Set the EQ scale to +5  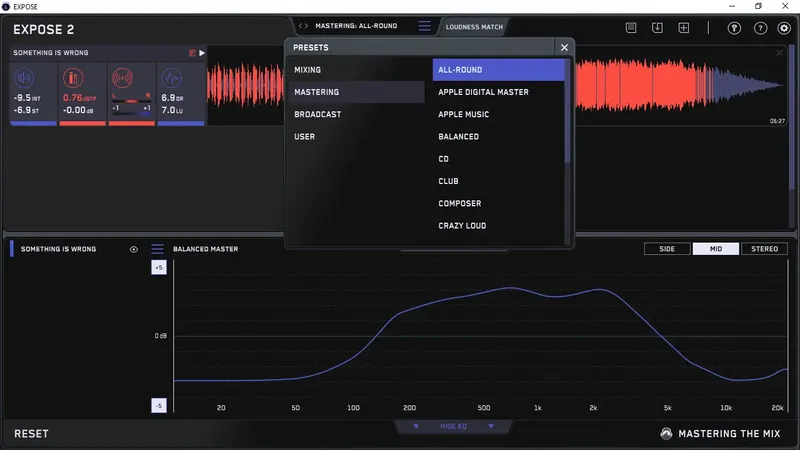[x=159, y=267]
